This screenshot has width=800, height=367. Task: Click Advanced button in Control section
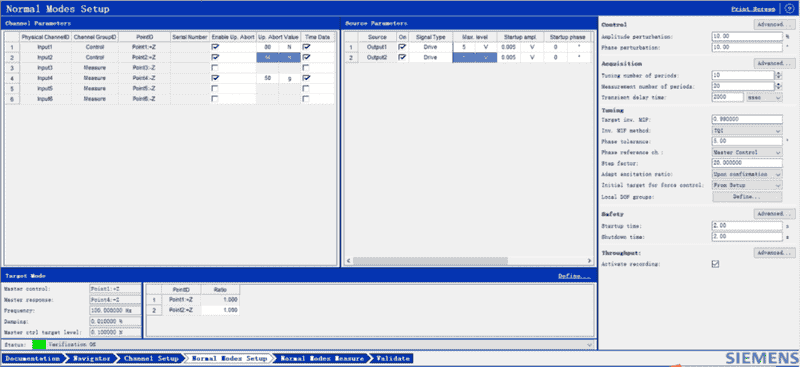pyautogui.click(x=774, y=25)
